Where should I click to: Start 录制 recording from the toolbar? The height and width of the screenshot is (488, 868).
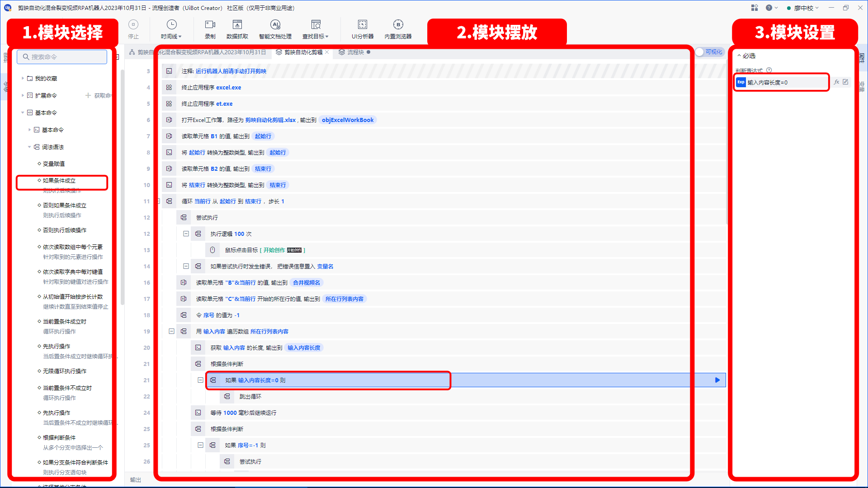(x=210, y=29)
